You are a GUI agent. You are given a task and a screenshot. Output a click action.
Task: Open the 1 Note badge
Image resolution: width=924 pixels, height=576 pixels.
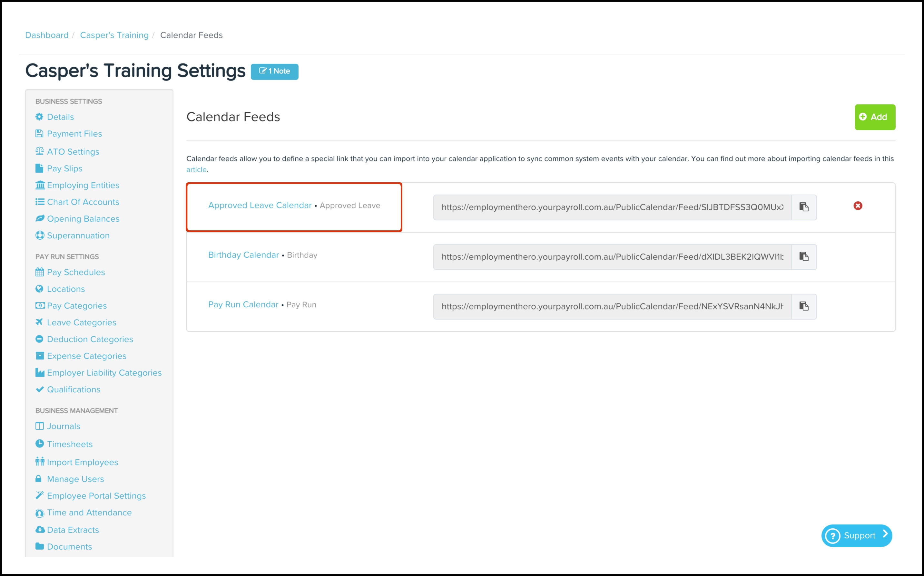click(274, 71)
